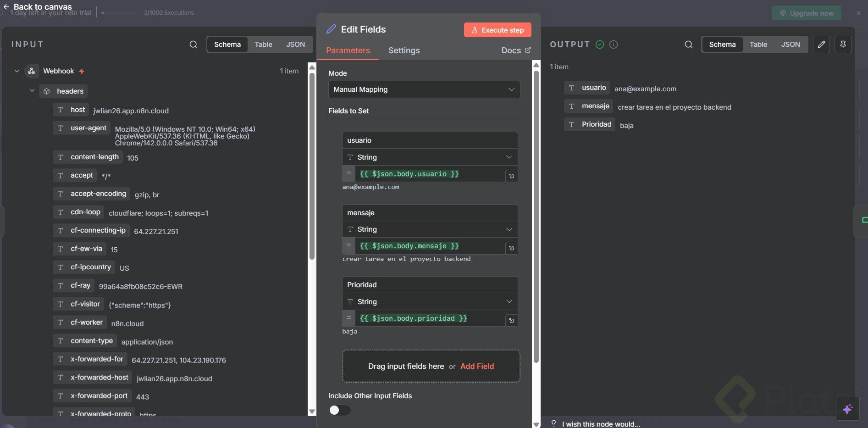The height and width of the screenshot is (428, 868).
Task: Collapse the headers tree node
Action: [32, 91]
